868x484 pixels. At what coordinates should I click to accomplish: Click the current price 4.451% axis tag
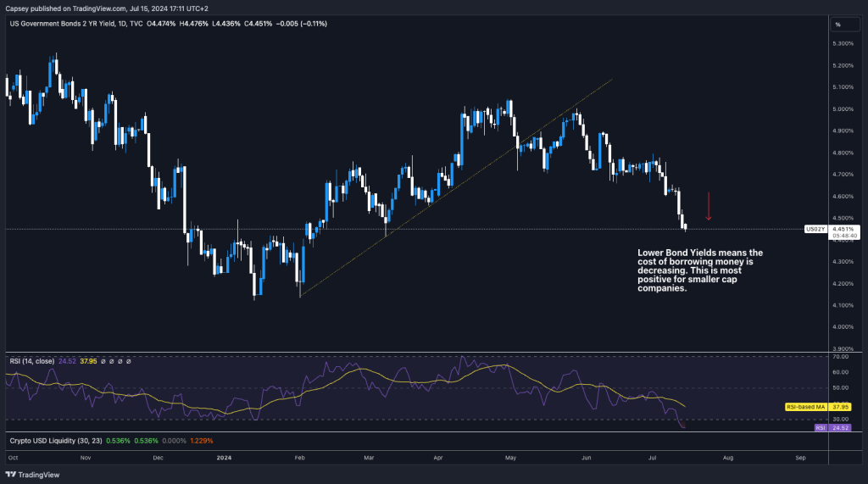pos(844,229)
